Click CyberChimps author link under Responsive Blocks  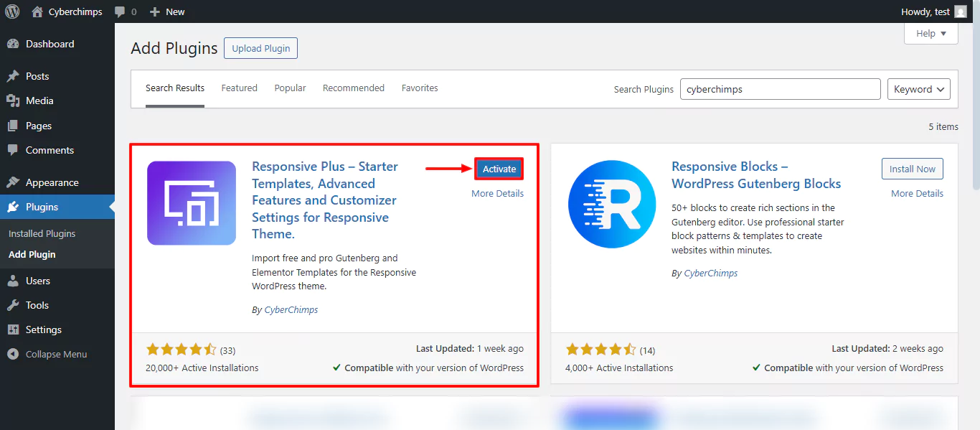tap(711, 274)
